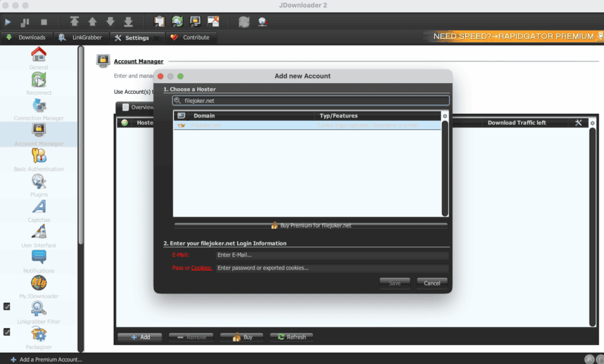Close the Settings tab
This screenshot has height=364, width=604.
coord(156,38)
